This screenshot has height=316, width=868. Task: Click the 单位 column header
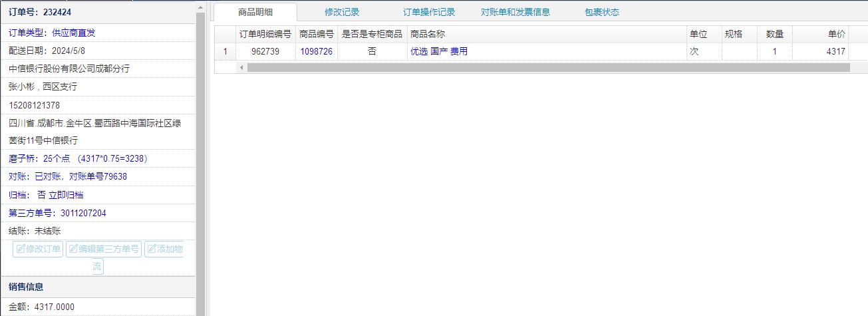coord(704,34)
